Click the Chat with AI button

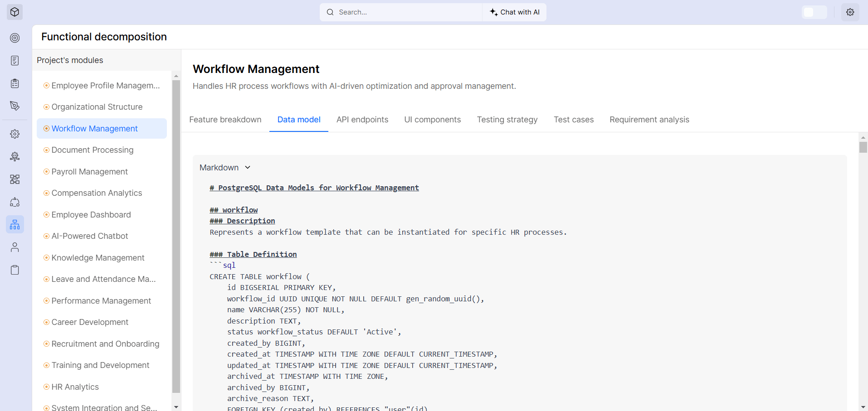coord(514,12)
